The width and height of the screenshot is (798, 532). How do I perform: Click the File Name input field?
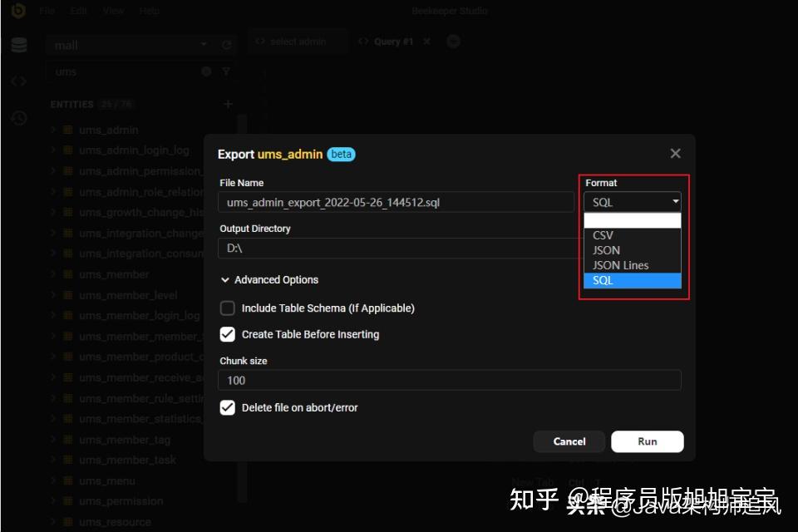tap(396, 202)
